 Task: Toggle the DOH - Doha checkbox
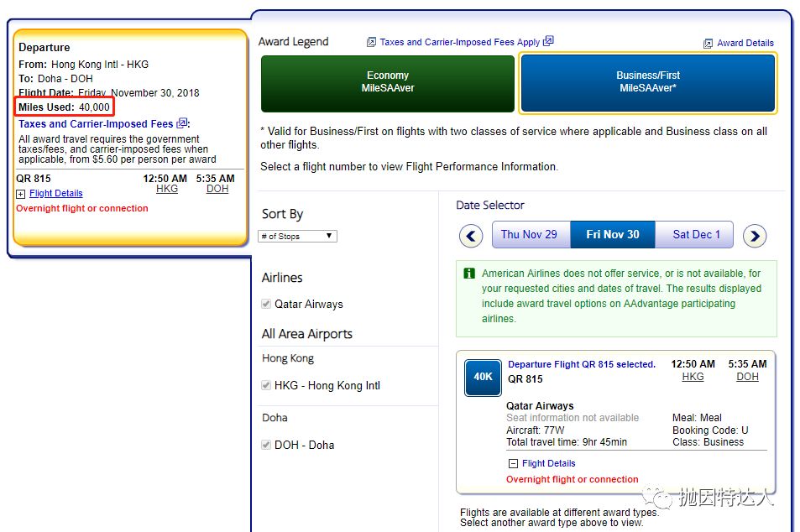pos(266,445)
